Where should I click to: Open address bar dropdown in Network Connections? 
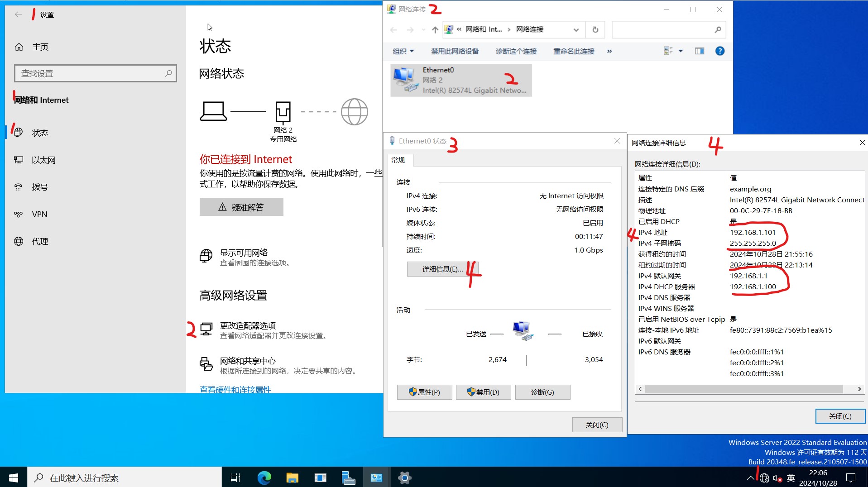click(576, 29)
